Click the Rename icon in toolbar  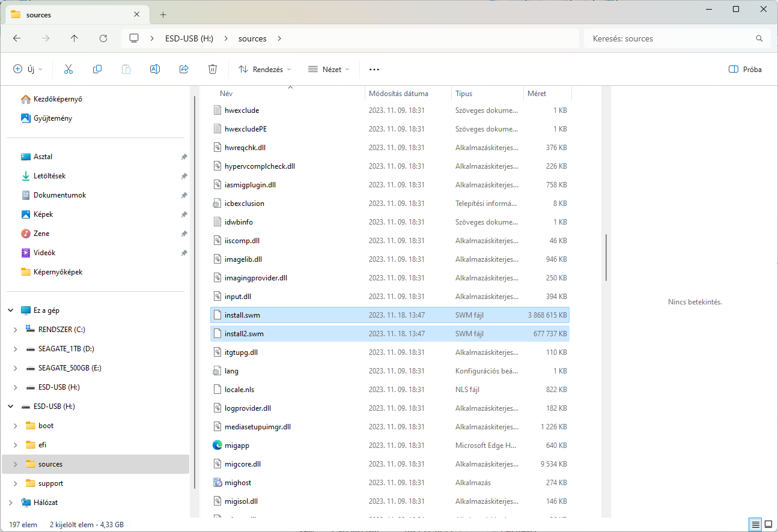point(155,69)
